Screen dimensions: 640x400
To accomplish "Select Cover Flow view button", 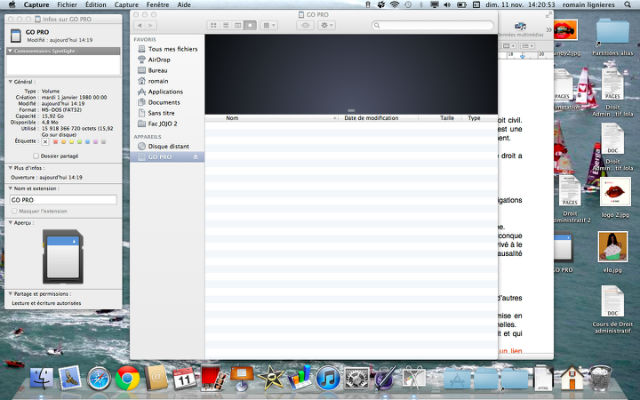I will 250,25.
